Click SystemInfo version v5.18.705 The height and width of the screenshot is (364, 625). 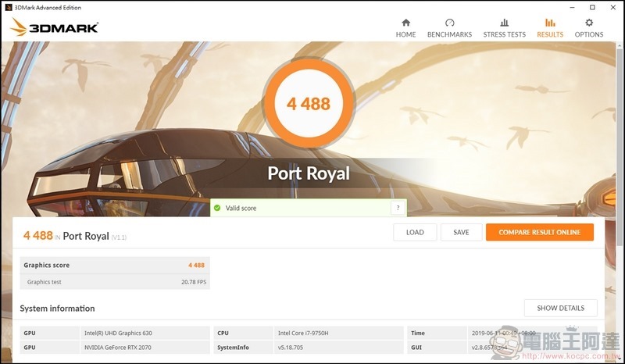[x=290, y=348]
